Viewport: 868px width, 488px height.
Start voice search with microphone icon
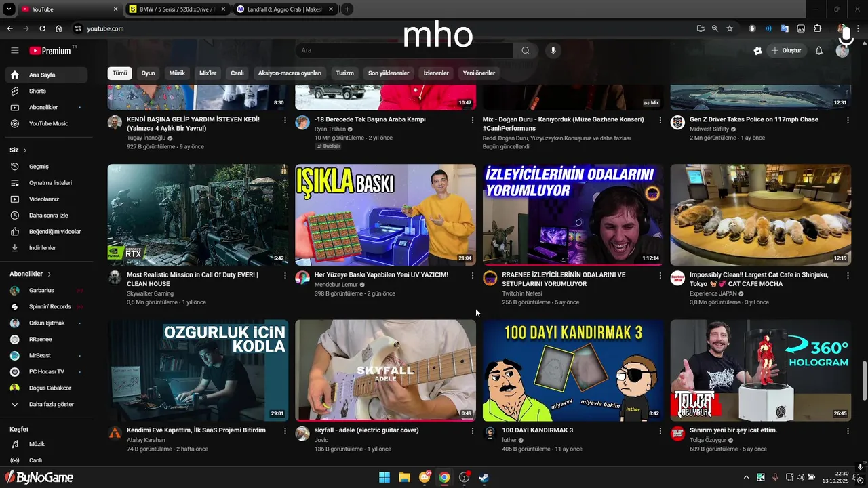pyautogui.click(x=553, y=51)
